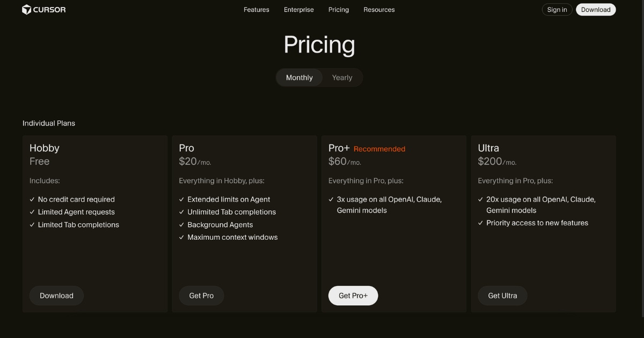Click the Sign in button
This screenshot has width=644, height=338.
pyautogui.click(x=557, y=10)
